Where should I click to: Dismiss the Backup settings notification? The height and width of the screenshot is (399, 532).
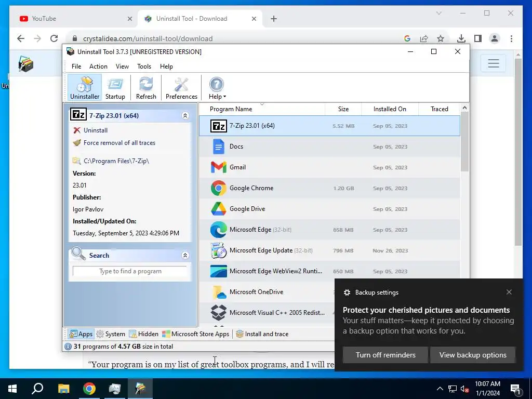[509, 292]
